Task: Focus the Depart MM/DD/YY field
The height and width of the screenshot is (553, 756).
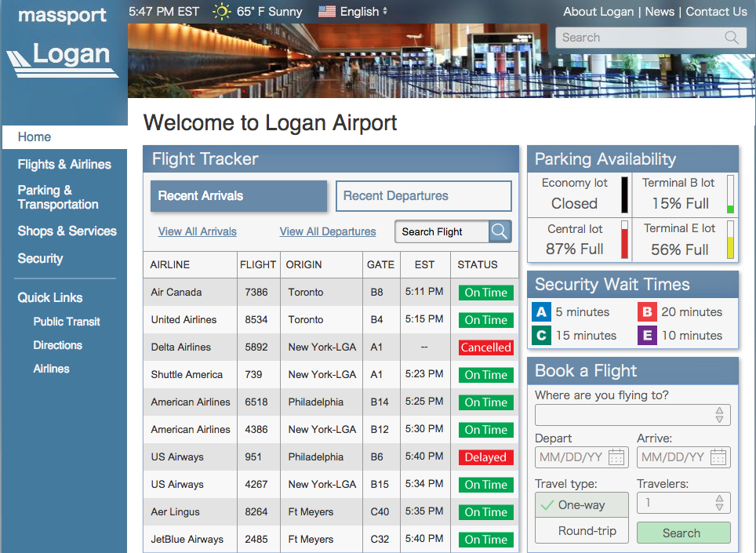Action: (581, 457)
